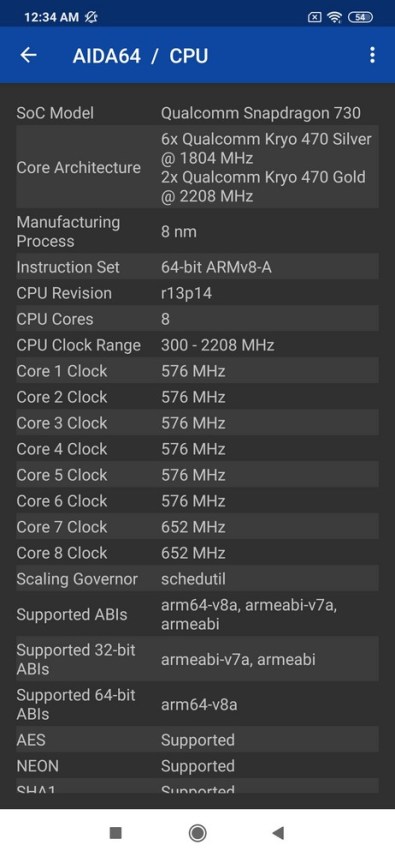Viewport: 395px width, 857px height.
Task: Tap the muted notifications bell icon
Action: 91,17
